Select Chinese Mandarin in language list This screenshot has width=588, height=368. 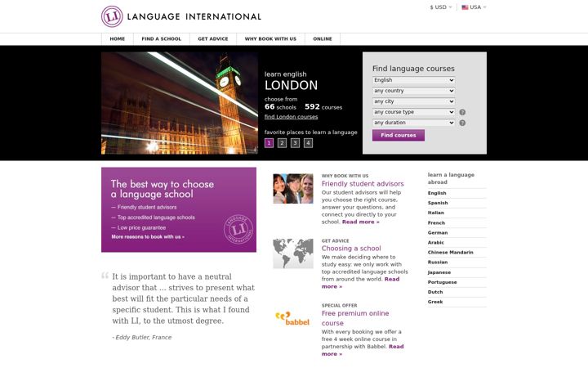coord(450,253)
